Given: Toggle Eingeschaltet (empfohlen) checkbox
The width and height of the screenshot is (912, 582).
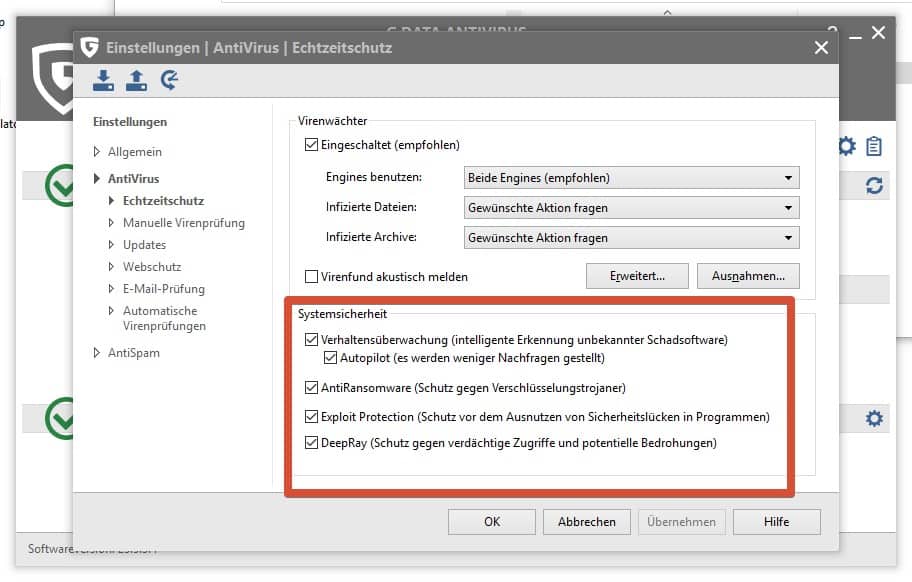Looking at the screenshot, I should pos(311,144).
